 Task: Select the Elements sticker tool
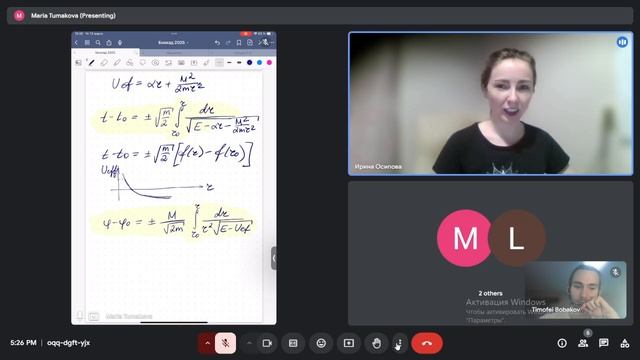coord(156,62)
